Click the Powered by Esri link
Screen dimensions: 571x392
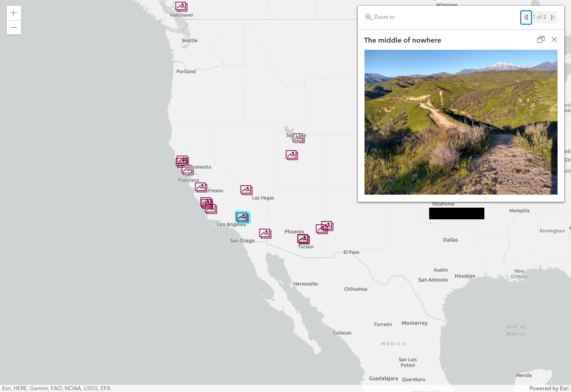(x=549, y=388)
